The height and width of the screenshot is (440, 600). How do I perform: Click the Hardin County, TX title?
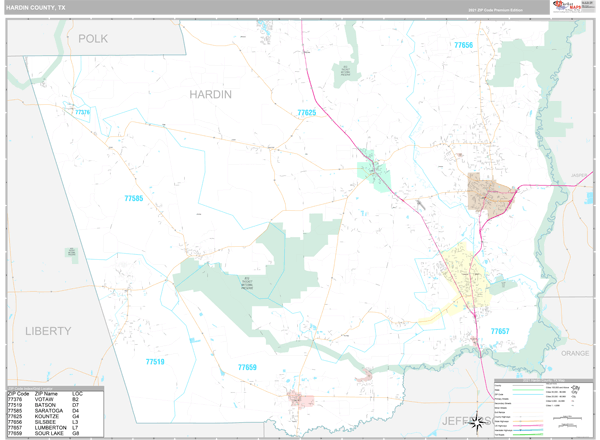[x=36, y=7]
